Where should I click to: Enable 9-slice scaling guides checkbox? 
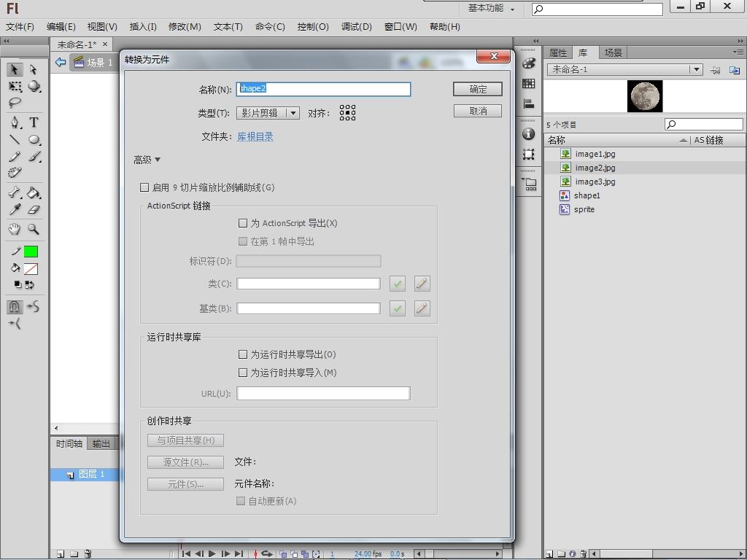tap(144, 187)
